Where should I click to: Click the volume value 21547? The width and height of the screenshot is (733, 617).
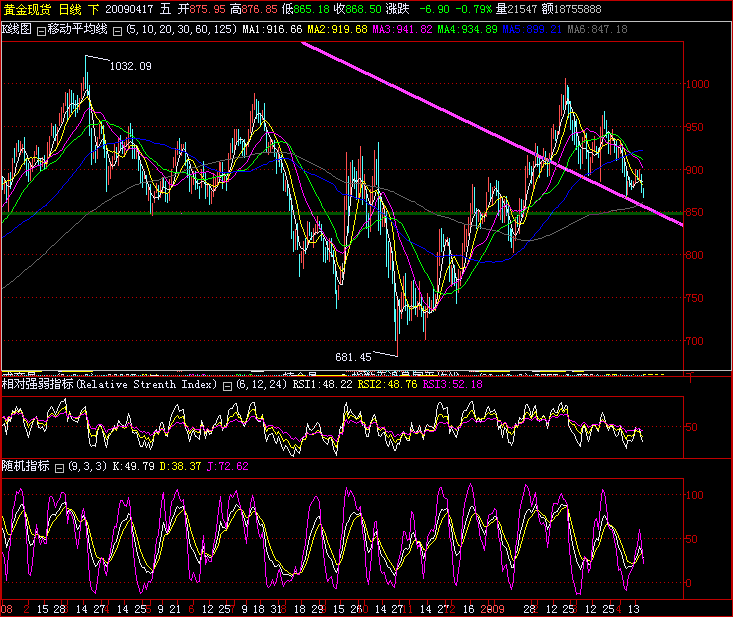(522, 9)
